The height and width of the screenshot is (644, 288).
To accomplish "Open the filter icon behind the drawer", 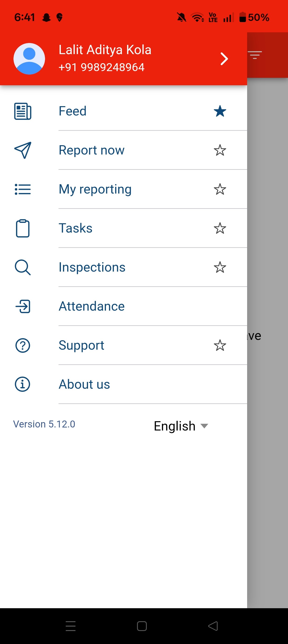I will coord(255,55).
